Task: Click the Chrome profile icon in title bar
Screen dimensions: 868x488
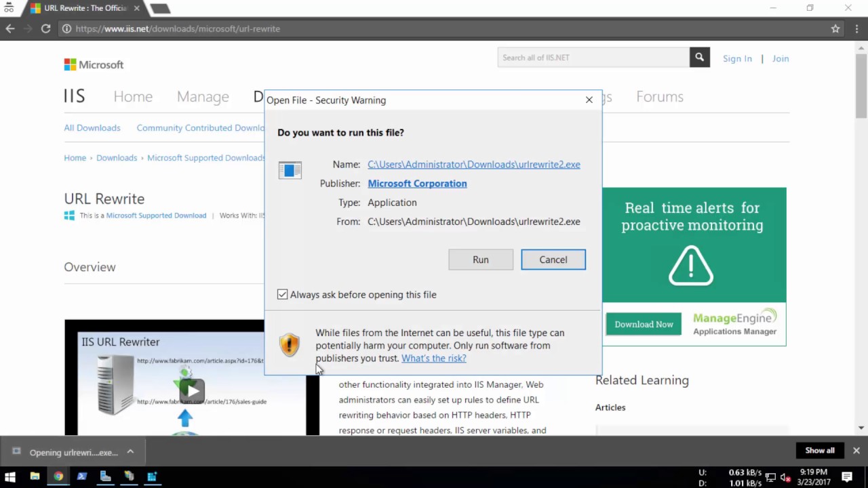Action: (x=9, y=8)
